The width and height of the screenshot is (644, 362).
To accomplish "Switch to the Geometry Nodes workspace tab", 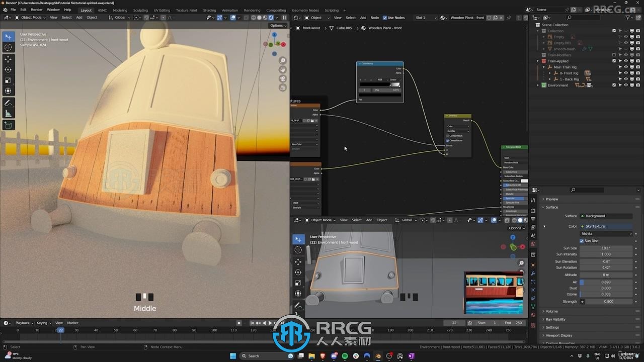I will [305, 10].
